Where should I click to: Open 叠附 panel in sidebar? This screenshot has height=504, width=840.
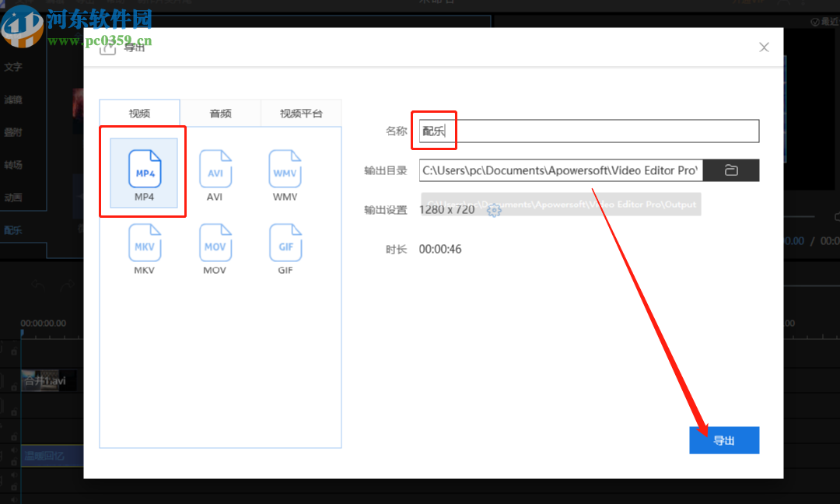(x=13, y=132)
